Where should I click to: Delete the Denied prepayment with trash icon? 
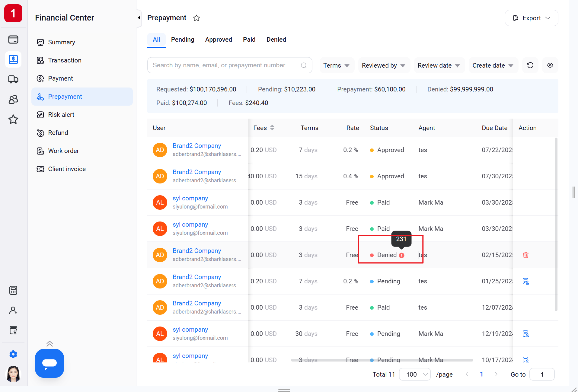point(525,255)
